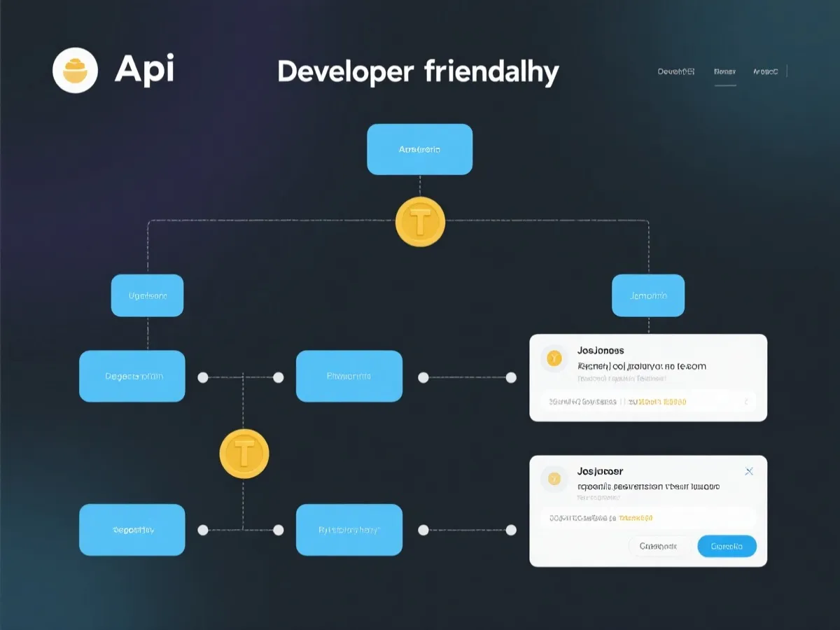Screen dimensions: 840x630
Task: Open the last navigation item in the header
Action: click(x=765, y=71)
